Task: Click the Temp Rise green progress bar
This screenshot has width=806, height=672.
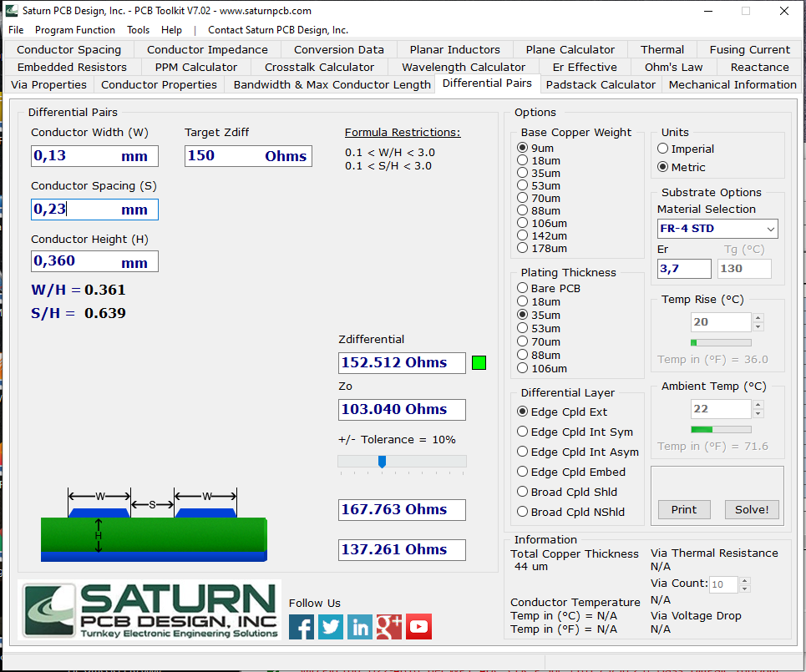Action: [x=721, y=343]
